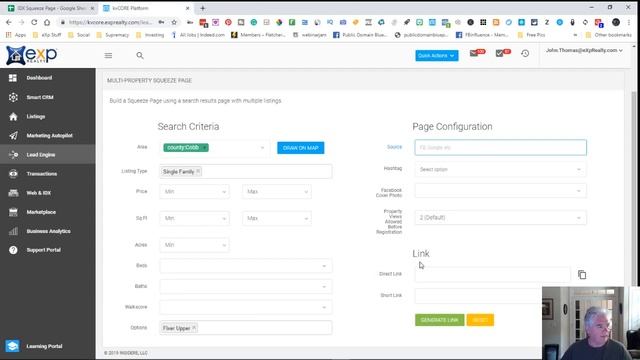Open the Quick Actions dropdown
This screenshot has height=360, width=640.
coord(436,56)
